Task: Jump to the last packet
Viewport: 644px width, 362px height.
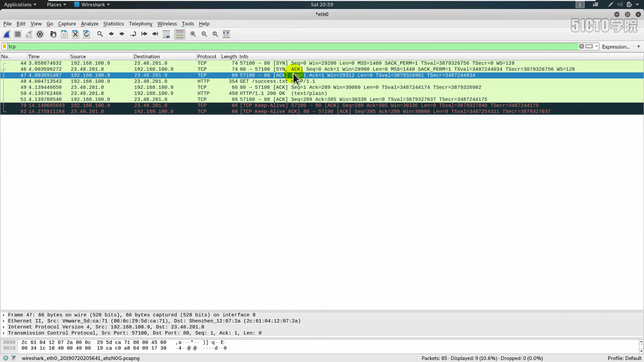Action: tap(155, 34)
